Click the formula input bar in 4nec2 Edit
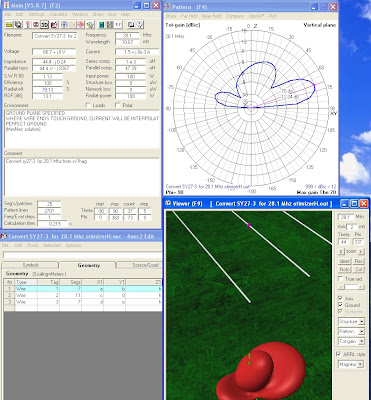The width and height of the screenshot is (371, 400). tap(82, 255)
